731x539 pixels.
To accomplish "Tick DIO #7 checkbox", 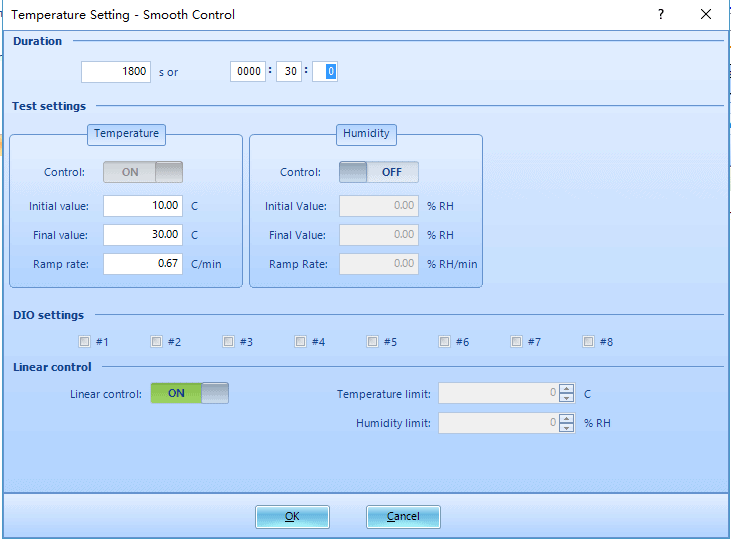I will coord(517,342).
